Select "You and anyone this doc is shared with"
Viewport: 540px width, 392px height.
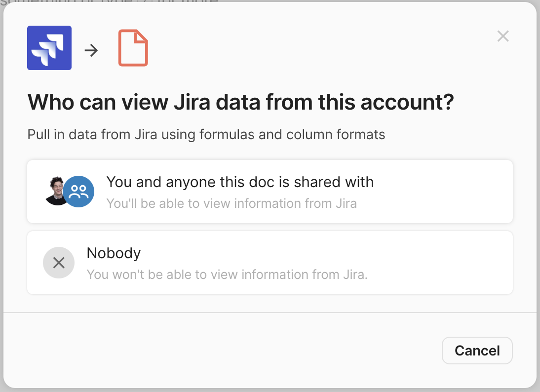tap(240, 182)
